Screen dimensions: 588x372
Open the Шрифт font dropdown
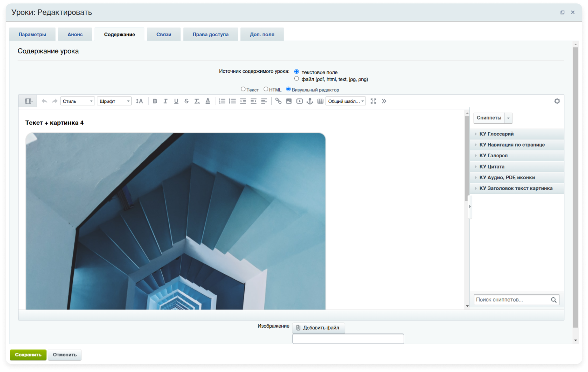(114, 101)
